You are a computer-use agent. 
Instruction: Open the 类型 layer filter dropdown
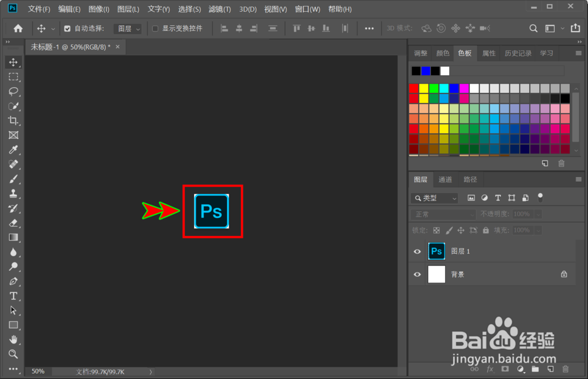[x=435, y=198]
